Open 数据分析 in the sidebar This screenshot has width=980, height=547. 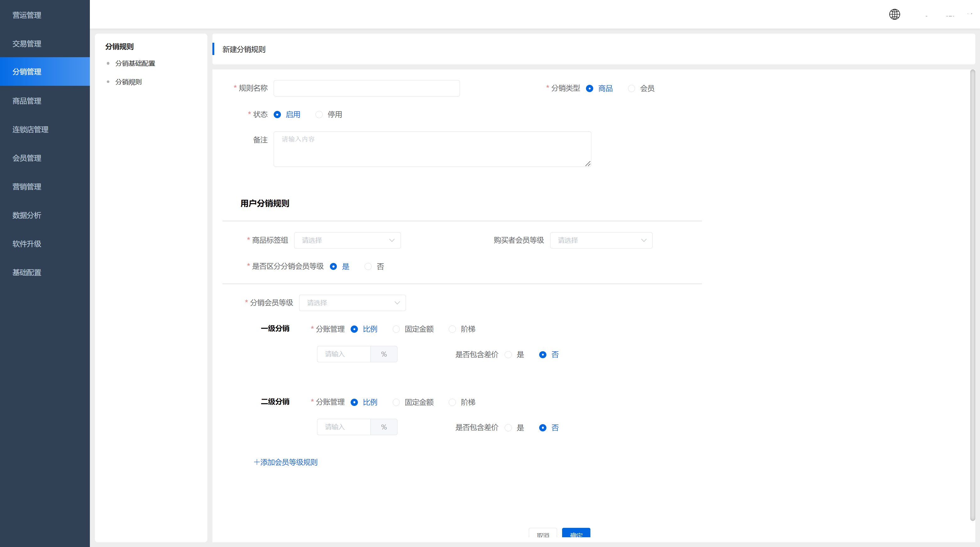tap(45, 215)
